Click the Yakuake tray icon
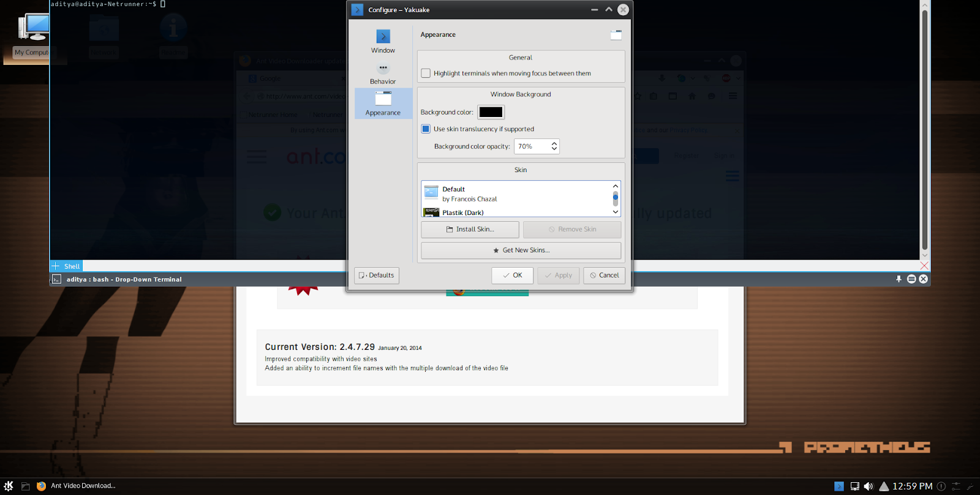This screenshot has height=495, width=980. pyautogui.click(x=839, y=486)
